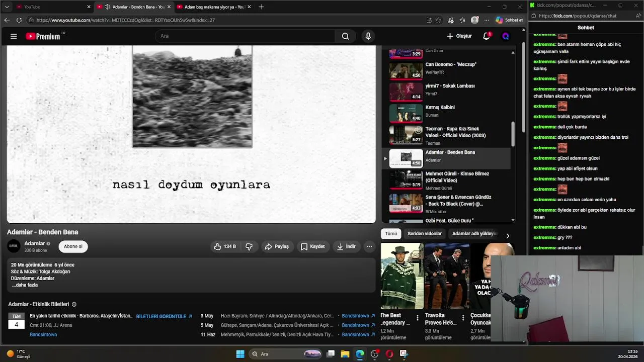Open Edge settings and more ellipsis
The width and height of the screenshot is (644, 362).
(487, 20)
